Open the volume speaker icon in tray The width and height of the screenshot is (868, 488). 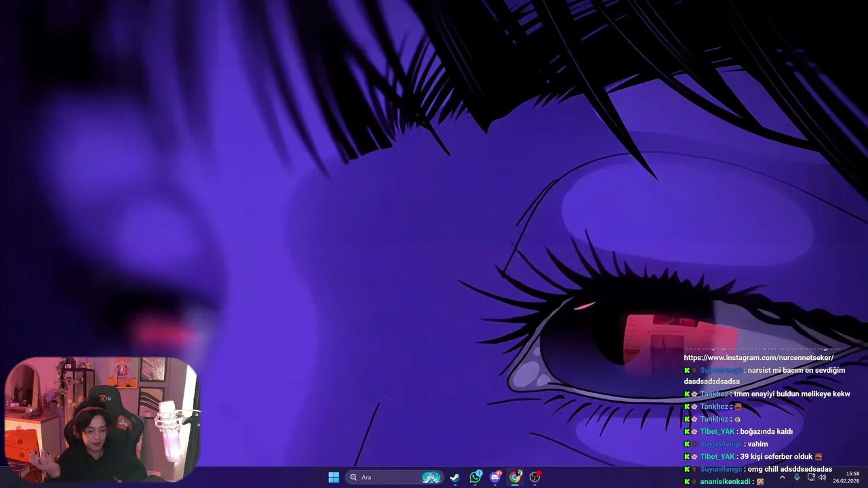(823, 477)
